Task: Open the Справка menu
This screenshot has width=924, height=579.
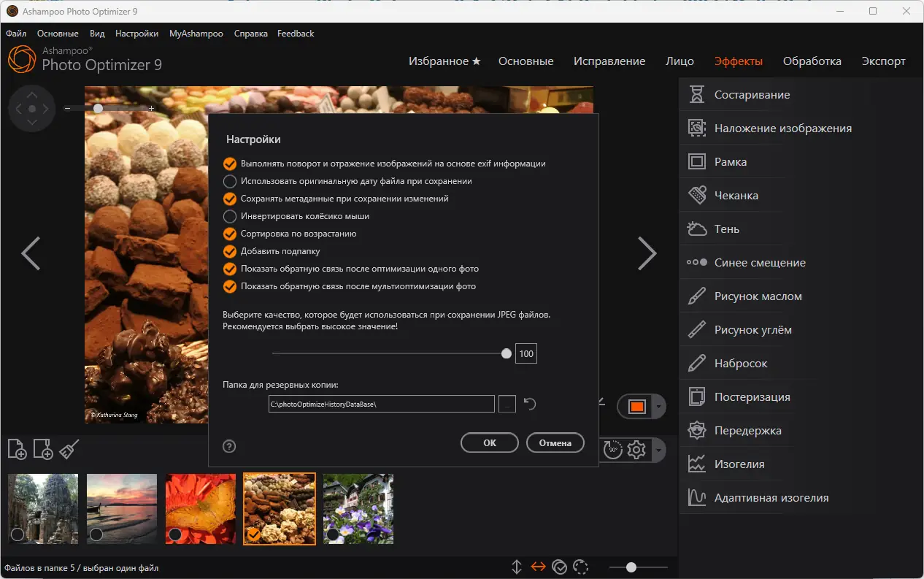Action: click(x=250, y=33)
